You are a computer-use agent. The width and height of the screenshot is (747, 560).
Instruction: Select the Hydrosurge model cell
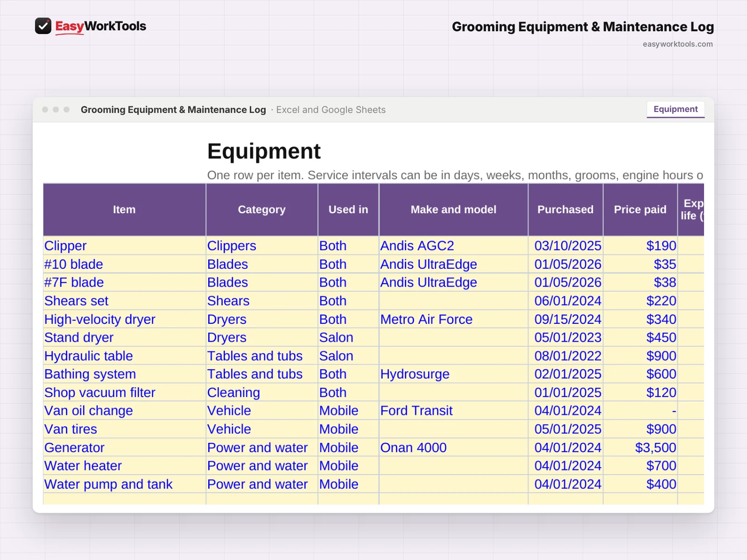(x=453, y=374)
